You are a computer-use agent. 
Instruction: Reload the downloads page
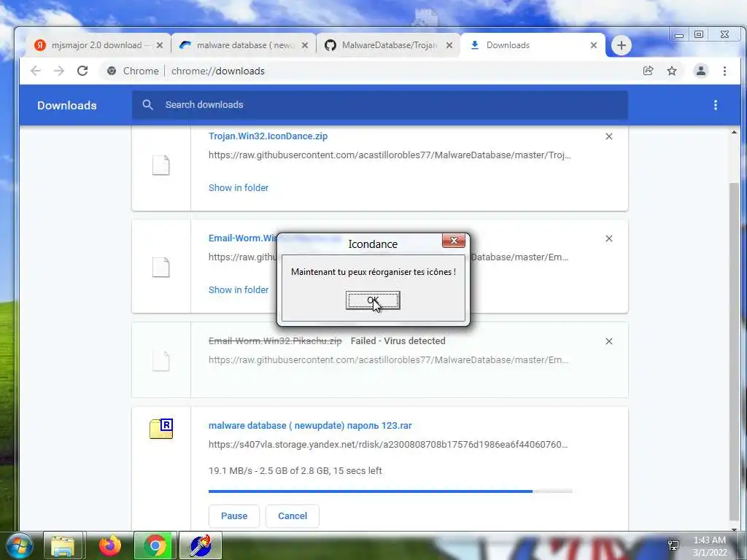(x=82, y=71)
